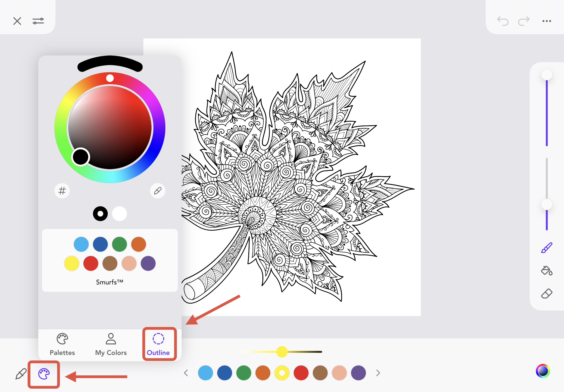
Task: Open the hex color code entry
Action: 62,191
